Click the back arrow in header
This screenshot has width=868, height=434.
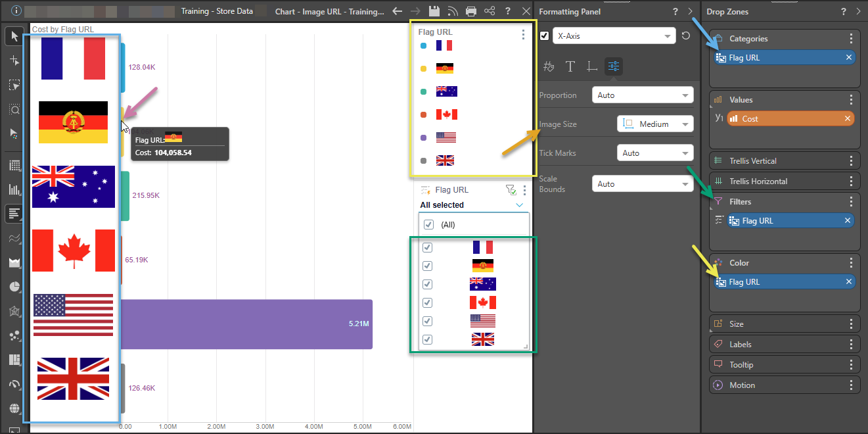pyautogui.click(x=397, y=11)
